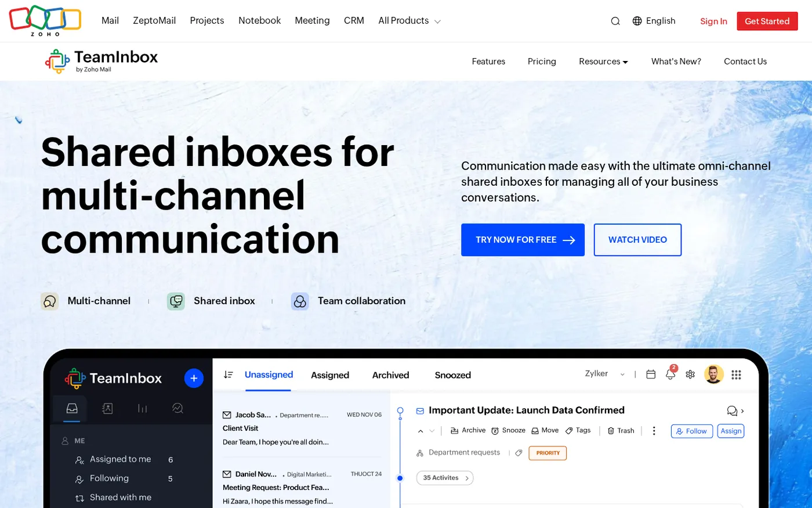Click the comments bubble icon

pos(732,410)
